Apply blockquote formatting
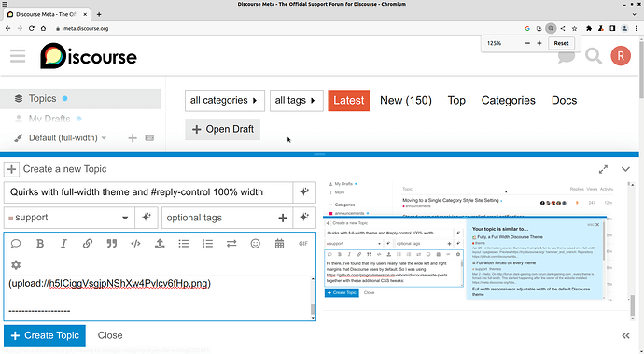Viewport: 644px width, 354px height. point(112,244)
